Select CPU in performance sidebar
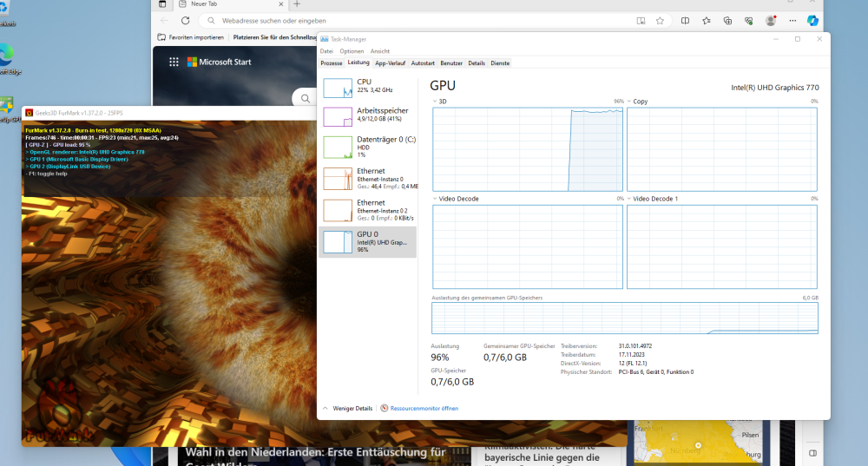The width and height of the screenshot is (868, 466). (368, 88)
